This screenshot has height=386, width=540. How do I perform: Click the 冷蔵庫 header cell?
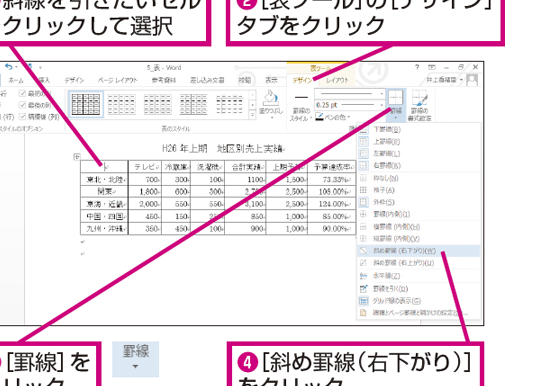tap(176, 167)
